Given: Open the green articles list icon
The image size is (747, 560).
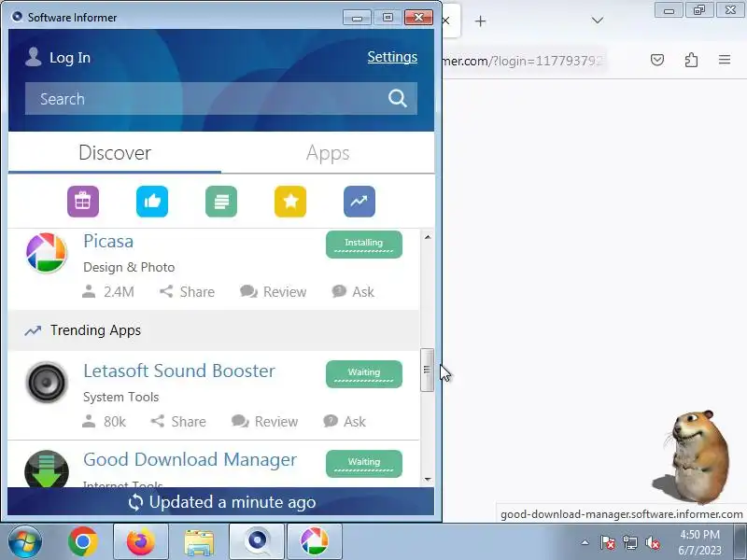Looking at the screenshot, I should coord(221,202).
